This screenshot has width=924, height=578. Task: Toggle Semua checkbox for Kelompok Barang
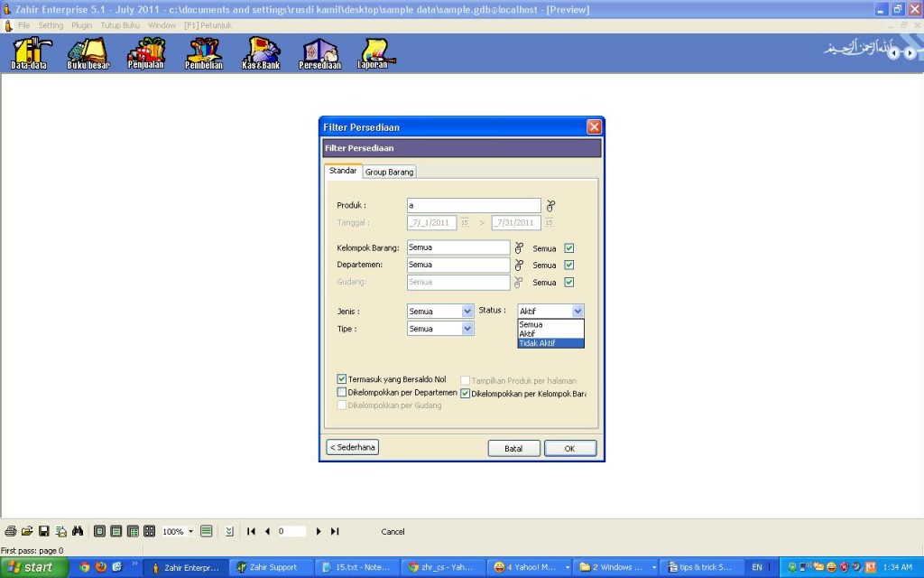point(569,248)
